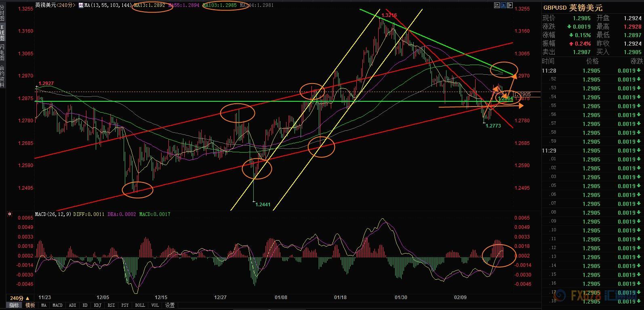Apply the PSY indicator
This screenshot has width=644, height=310.
click(125, 305)
